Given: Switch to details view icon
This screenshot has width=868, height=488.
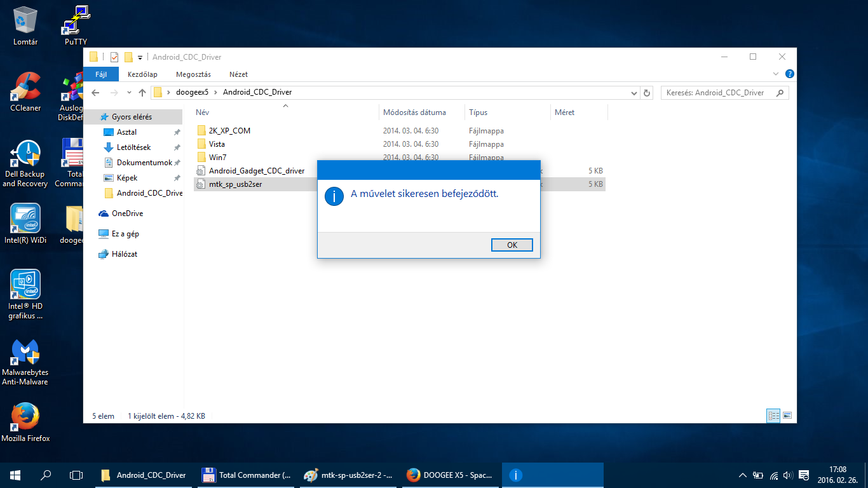Looking at the screenshot, I should tap(773, 416).
